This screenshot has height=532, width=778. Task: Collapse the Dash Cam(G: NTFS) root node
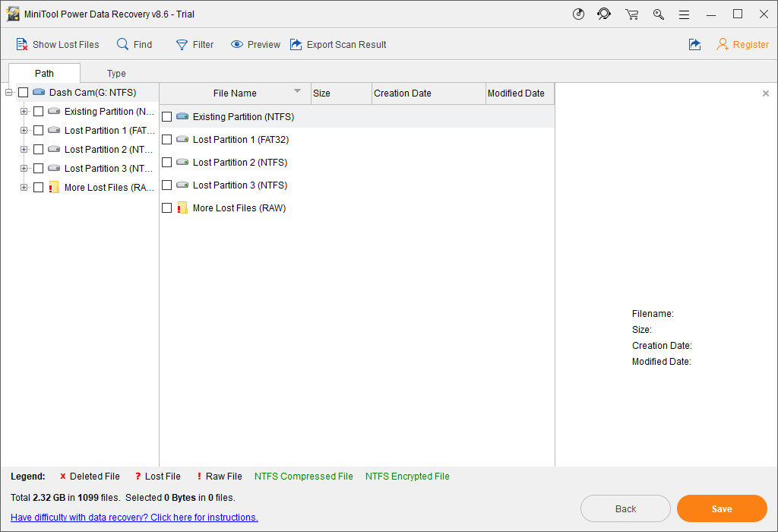(9, 93)
